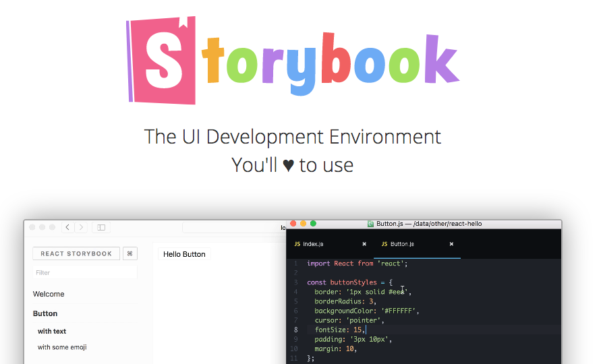Click the 'const buttonStyles' code line
Image resolution: width=601 pixels, height=364 pixels.
point(349,282)
